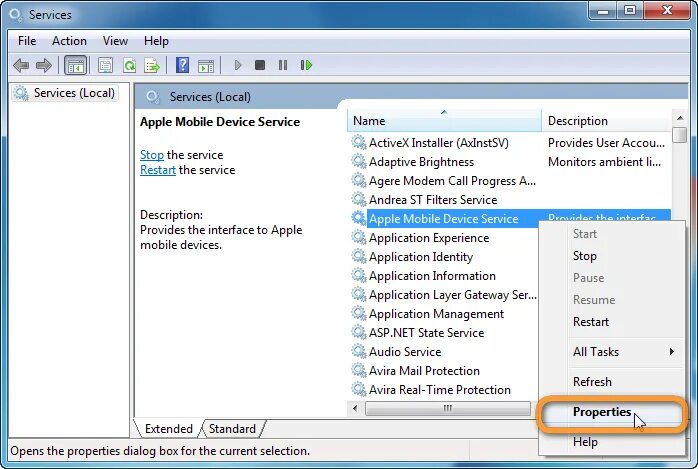Open the File menu
This screenshot has height=469, width=698.
click(x=27, y=41)
